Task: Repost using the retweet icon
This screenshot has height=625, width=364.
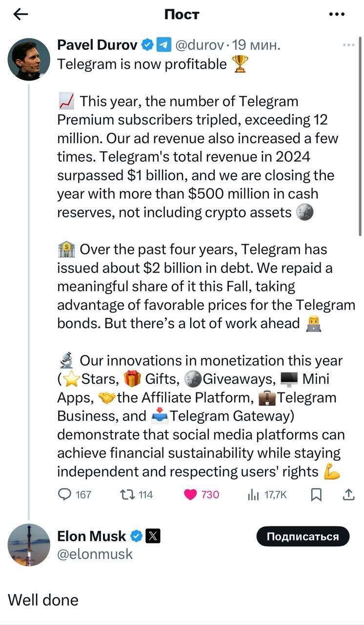Action: (127, 495)
